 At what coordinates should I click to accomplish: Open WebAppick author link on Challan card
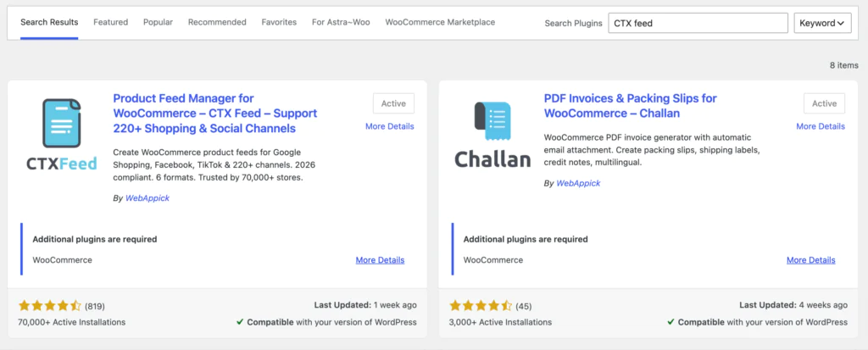578,183
